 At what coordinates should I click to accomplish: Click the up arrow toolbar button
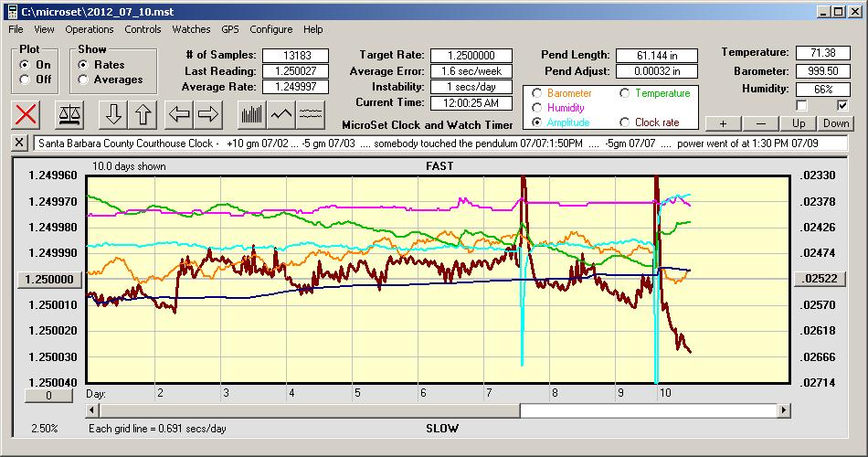pos(143,114)
